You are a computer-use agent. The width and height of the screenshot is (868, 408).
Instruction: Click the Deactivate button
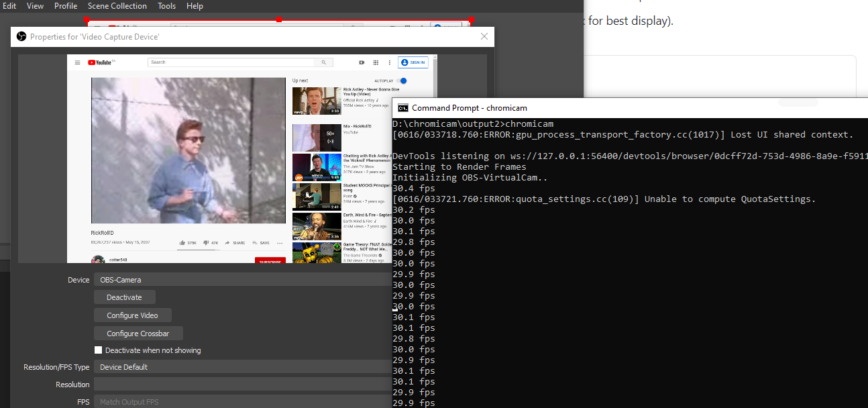tap(125, 297)
